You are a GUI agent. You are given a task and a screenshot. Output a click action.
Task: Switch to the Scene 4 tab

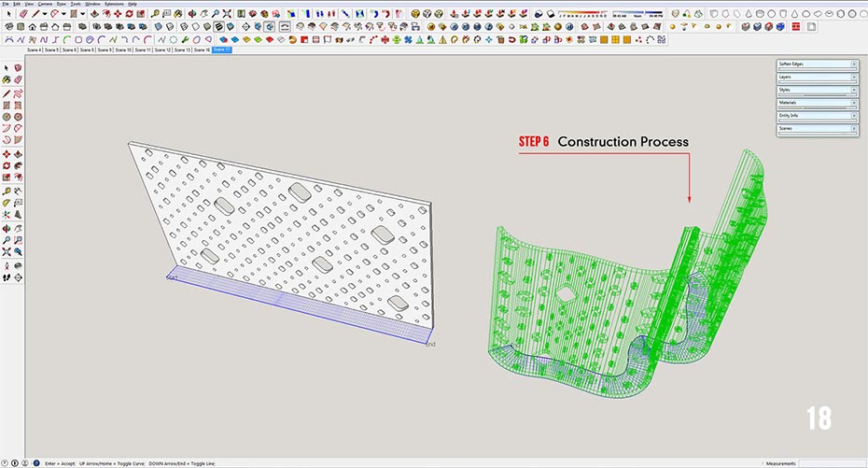pos(34,50)
